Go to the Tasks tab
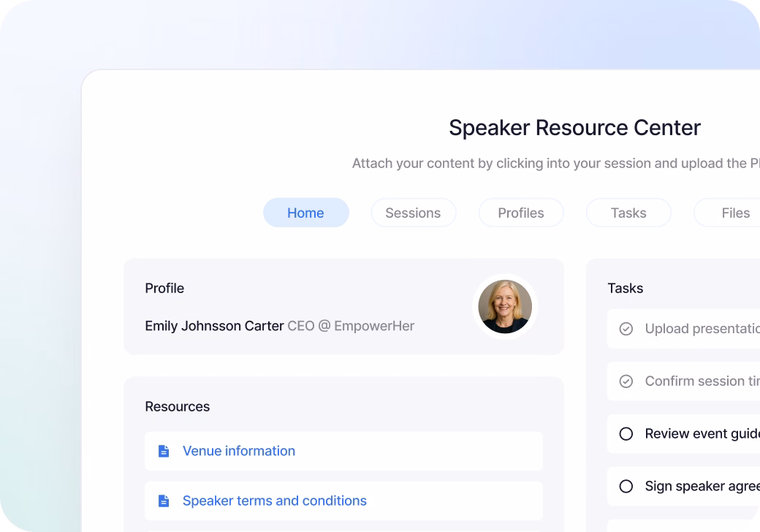Image resolution: width=760 pixels, height=532 pixels. pos(628,213)
